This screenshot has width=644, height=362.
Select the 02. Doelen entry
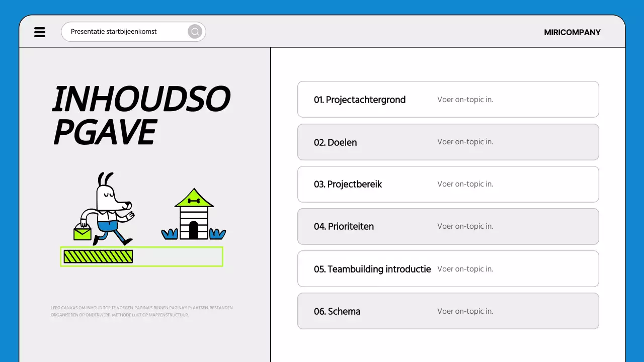(336, 142)
